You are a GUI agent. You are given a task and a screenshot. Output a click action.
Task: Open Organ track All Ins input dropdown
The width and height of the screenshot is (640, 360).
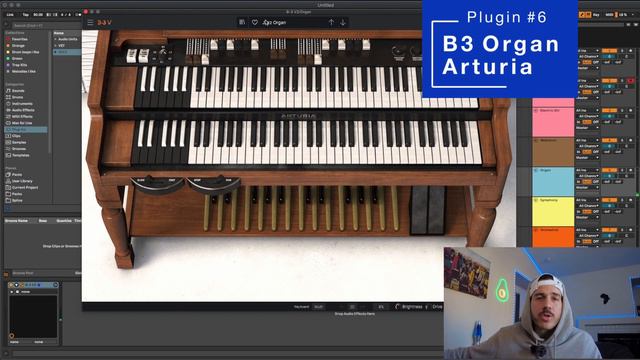(x=587, y=170)
